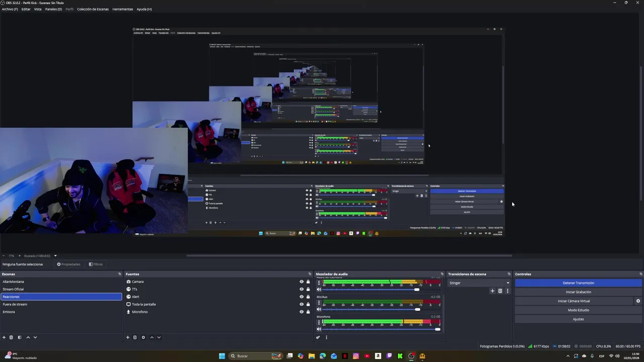Unlock the Camara source
Viewport: 644px width, 362px height.
[308, 282]
